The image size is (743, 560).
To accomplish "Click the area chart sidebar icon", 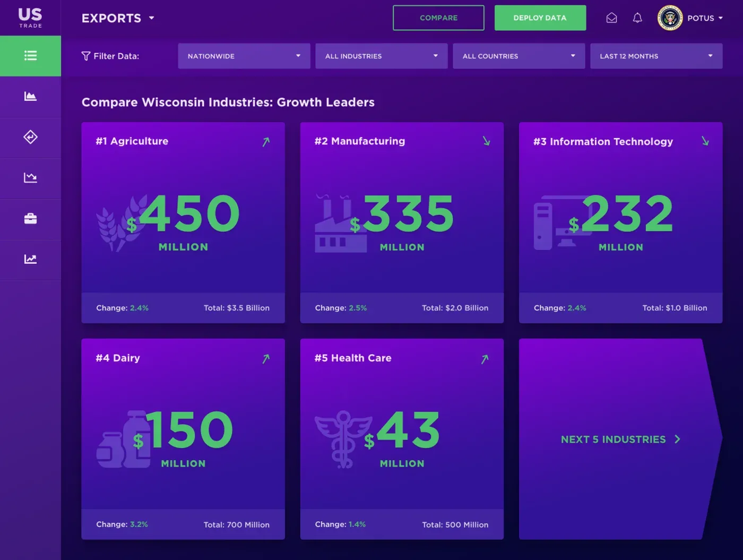I will [x=30, y=96].
